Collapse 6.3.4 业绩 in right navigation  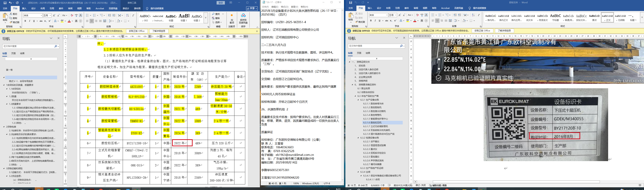point(358,172)
